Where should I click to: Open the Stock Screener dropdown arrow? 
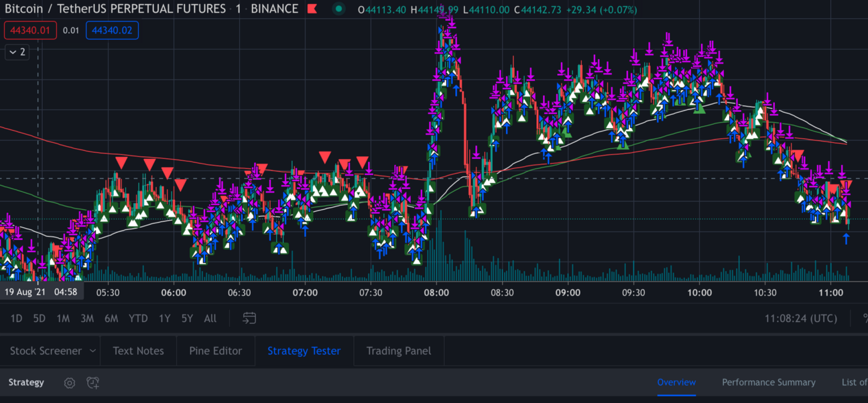93,351
